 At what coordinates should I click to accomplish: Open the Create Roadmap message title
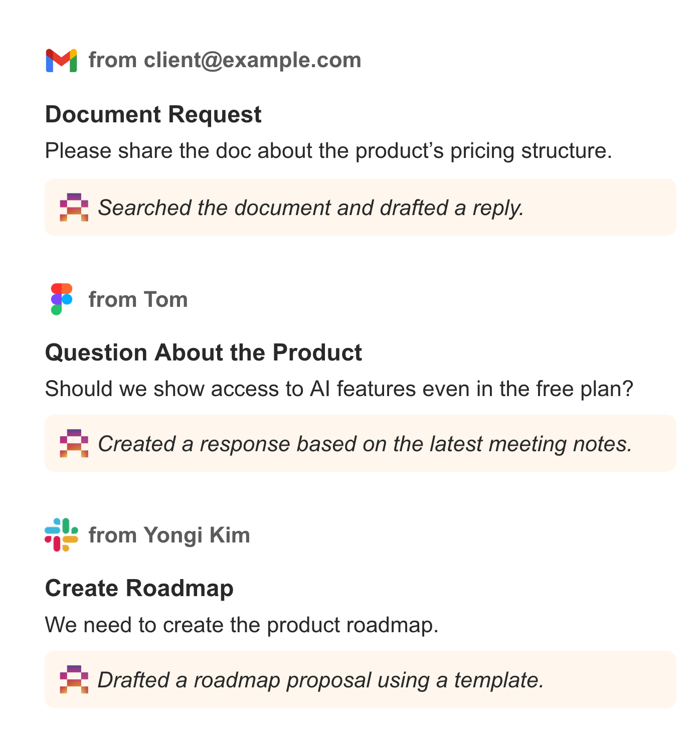point(139,589)
